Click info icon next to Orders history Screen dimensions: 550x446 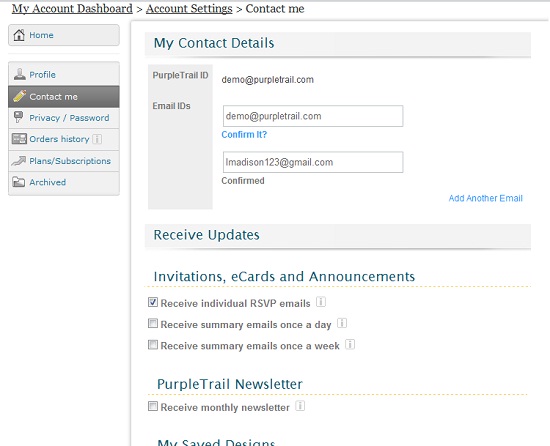coord(97,139)
